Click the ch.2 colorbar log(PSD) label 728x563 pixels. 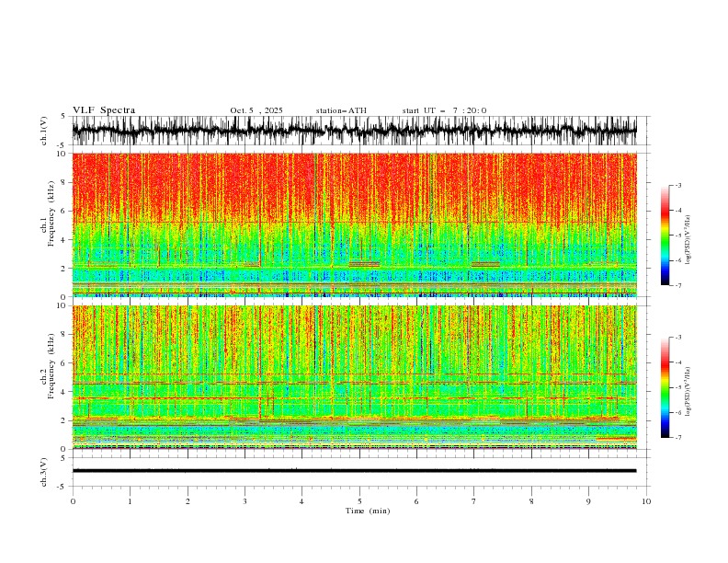pyautogui.click(x=688, y=392)
